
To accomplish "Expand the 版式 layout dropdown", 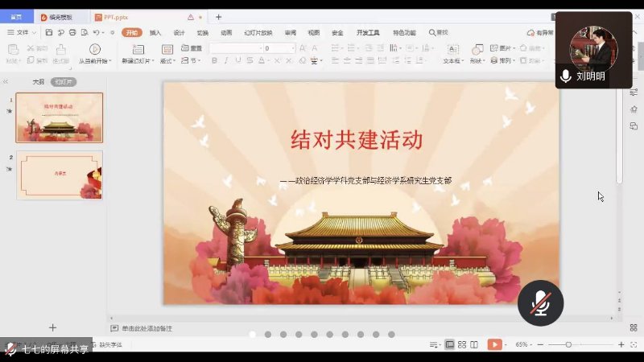I will coord(167,61).
